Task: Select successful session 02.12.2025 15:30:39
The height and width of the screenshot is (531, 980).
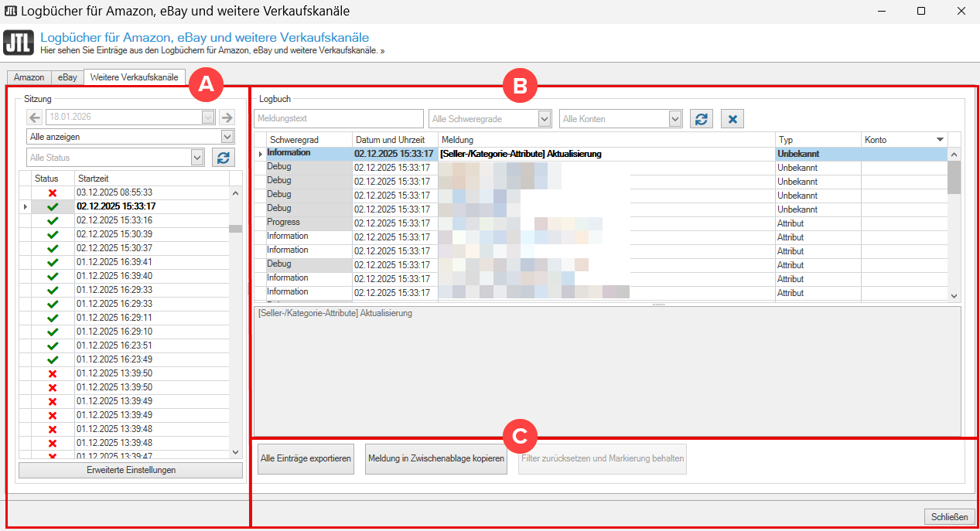Action: click(x=114, y=234)
